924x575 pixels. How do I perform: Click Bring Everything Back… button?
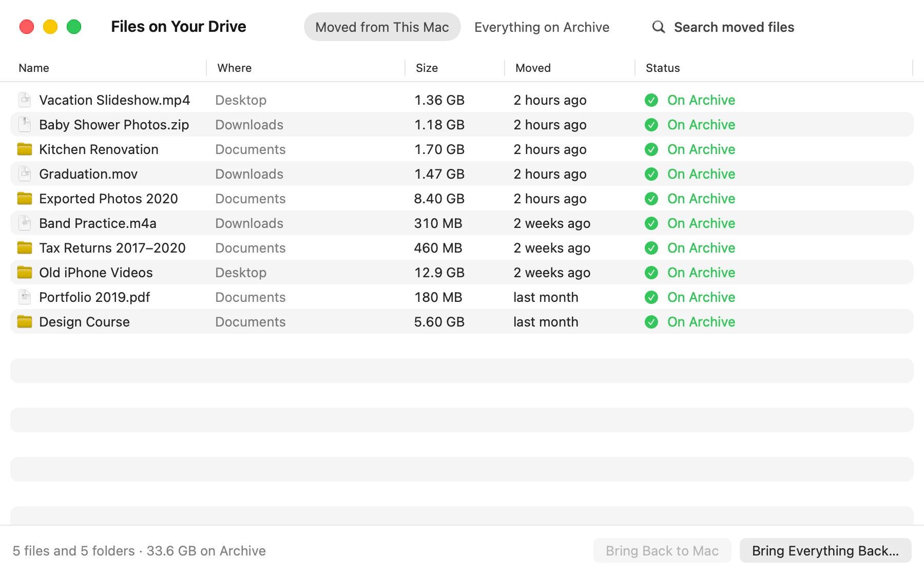(x=825, y=550)
